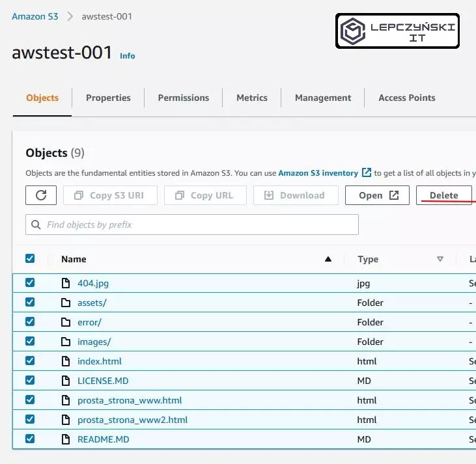The height and width of the screenshot is (464, 476).
Task: Click the html type cell for index.html
Action: (x=367, y=361)
